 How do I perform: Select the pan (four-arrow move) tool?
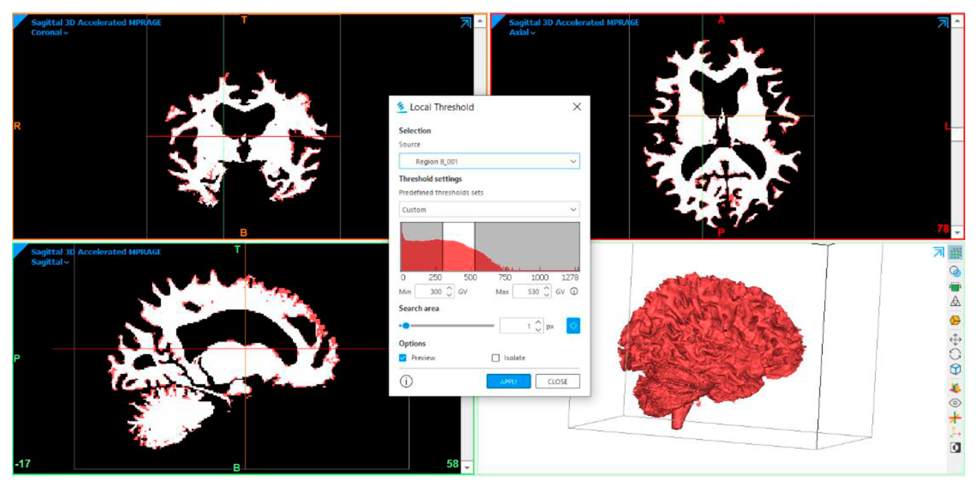(955, 339)
